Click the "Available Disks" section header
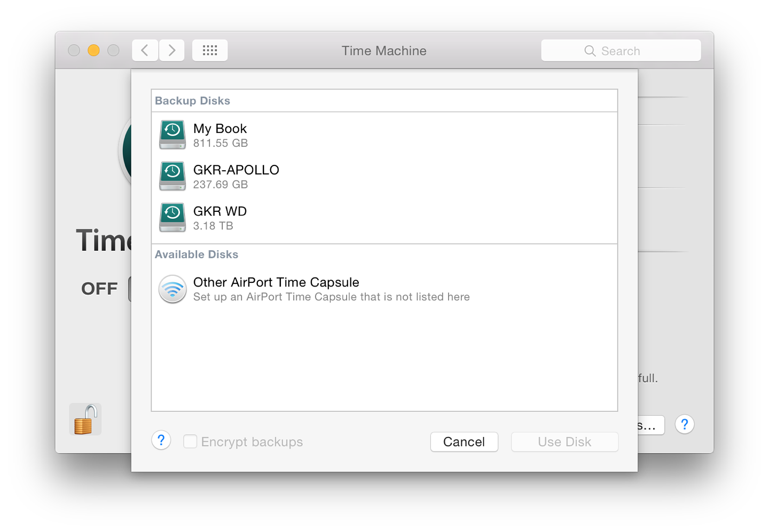Screen dimensions: 769x532 click(x=197, y=255)
